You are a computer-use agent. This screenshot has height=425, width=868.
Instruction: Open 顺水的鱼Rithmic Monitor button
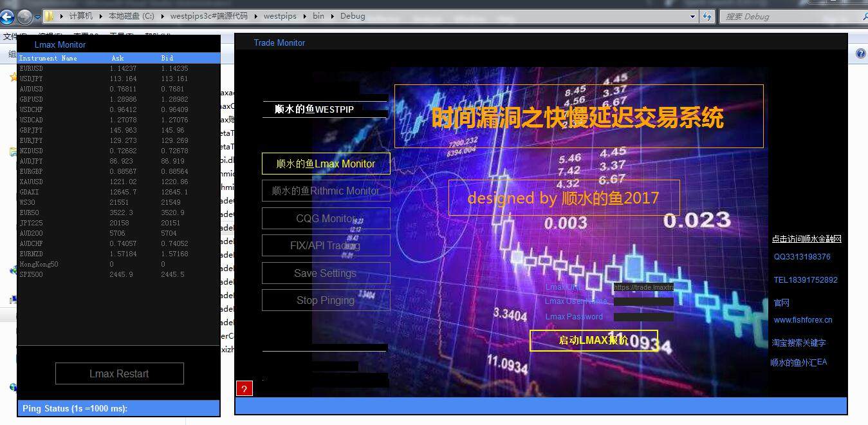(326, 191)
